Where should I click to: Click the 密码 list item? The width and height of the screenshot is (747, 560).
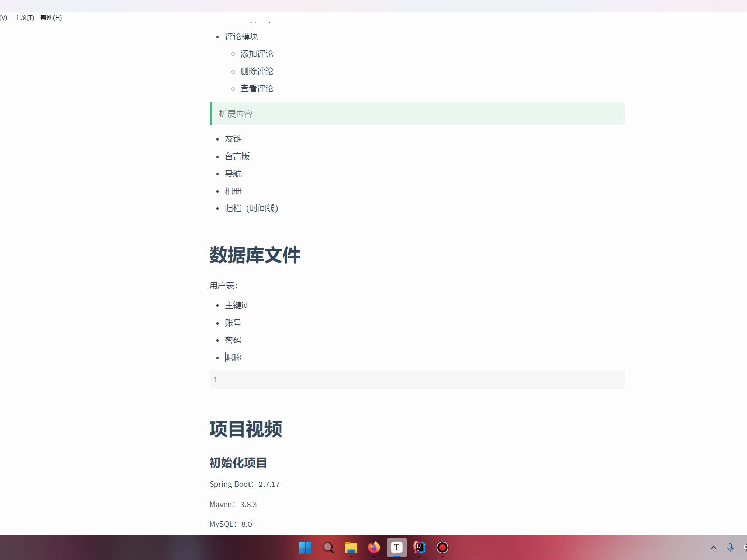[x=233, y=340]
